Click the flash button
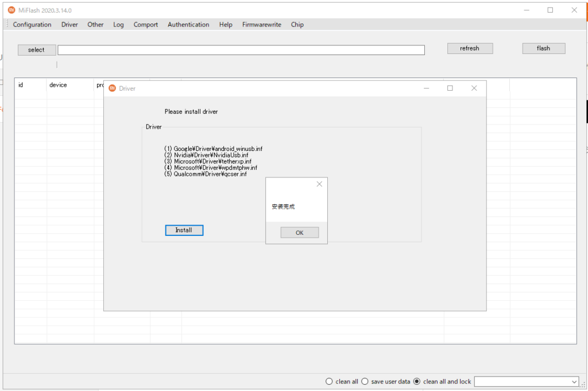The height and width of the screenshot is (391, 588). (543, 48)
